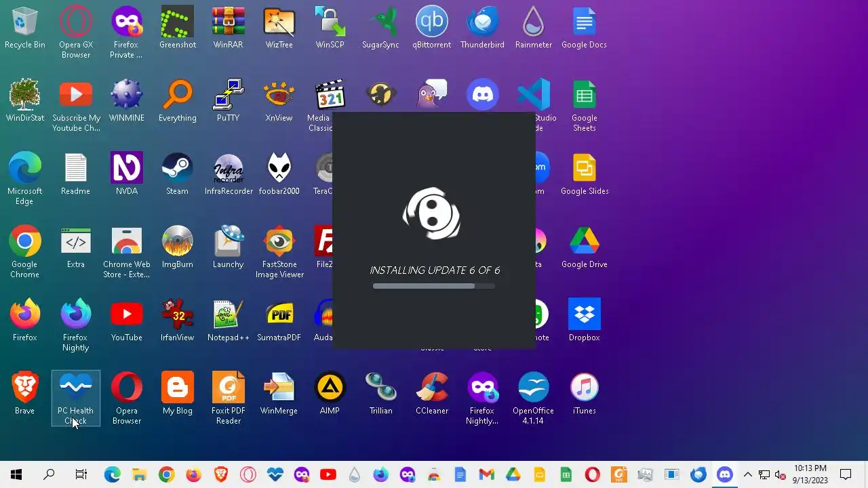868x488 pixels.
Task: Select the Steam desktop shortcut
Action: tap(177, 175)
